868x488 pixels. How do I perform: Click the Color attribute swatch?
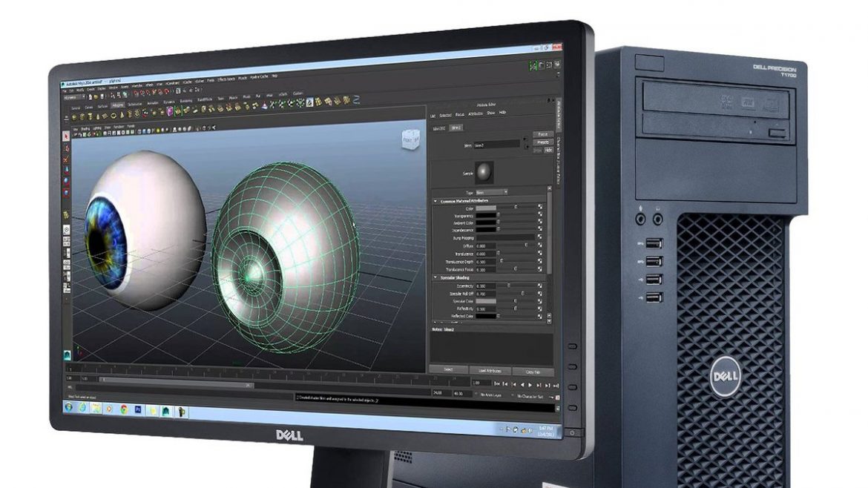[x=486, y=208]
